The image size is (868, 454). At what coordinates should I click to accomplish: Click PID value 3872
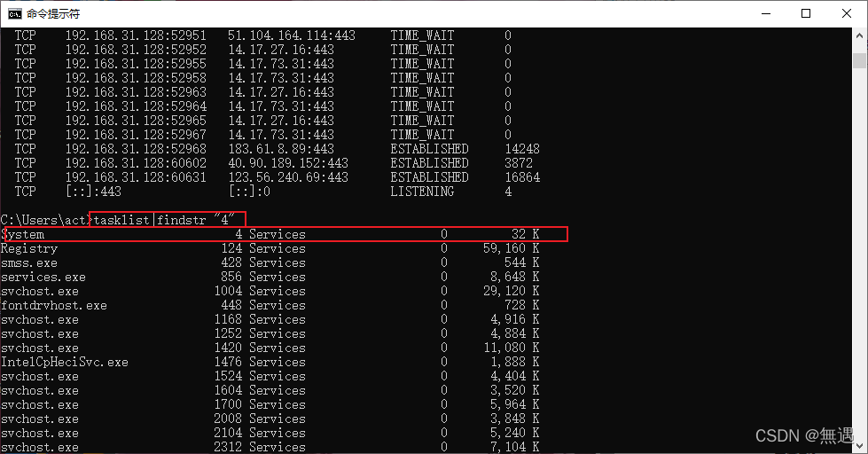(x=519, y=163)
